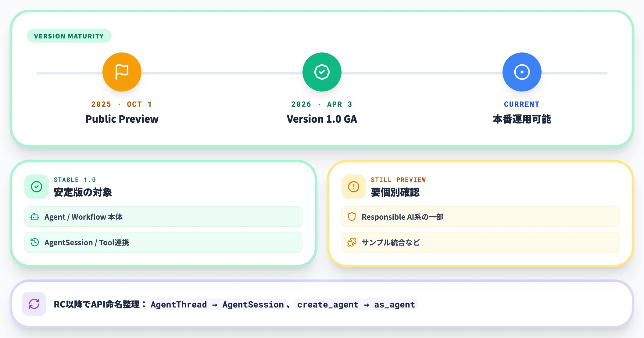Click the AgentThread → AgentSession code snippet

coord(217,304)
